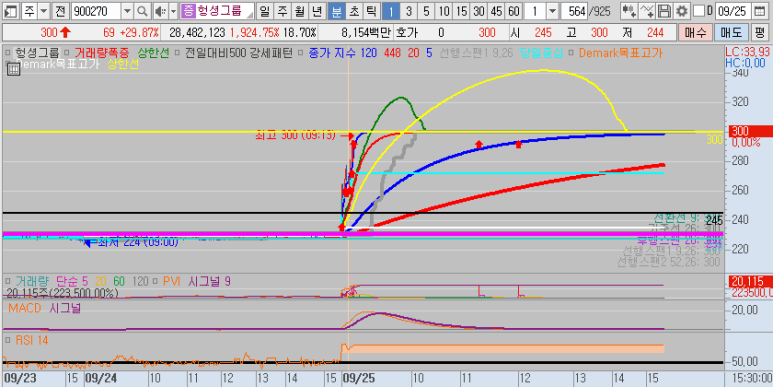Open dropdown beside the speaker icon
Viewport: 773px width, 387px height.
173,10
